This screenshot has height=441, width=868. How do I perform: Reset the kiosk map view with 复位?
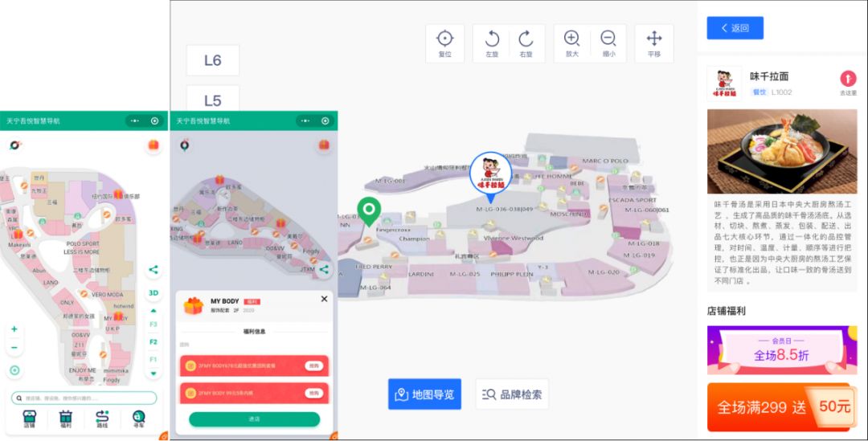tap(444, 43)
